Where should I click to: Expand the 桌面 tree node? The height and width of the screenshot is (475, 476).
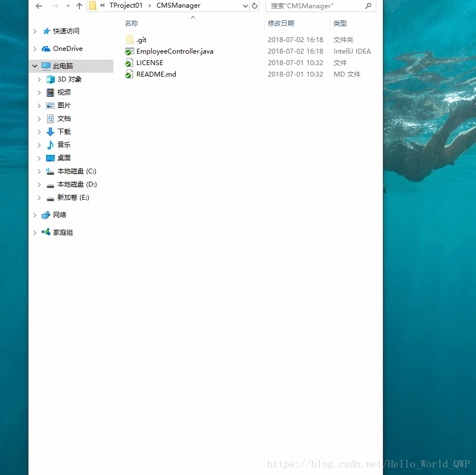click(x=39, y=158)
